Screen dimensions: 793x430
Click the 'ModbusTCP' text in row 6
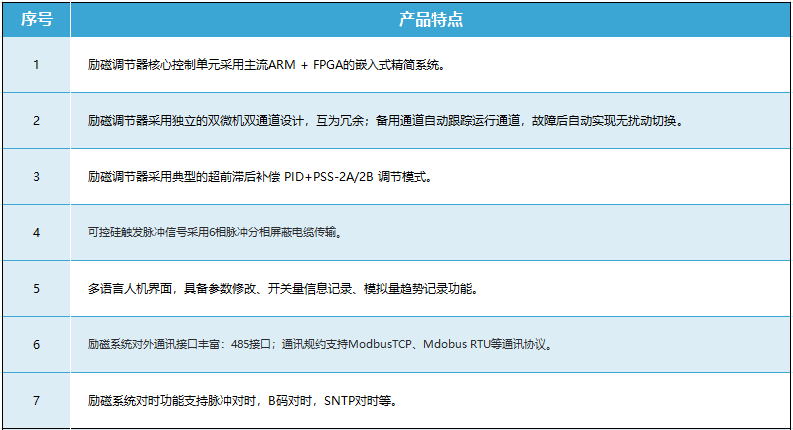376,345
